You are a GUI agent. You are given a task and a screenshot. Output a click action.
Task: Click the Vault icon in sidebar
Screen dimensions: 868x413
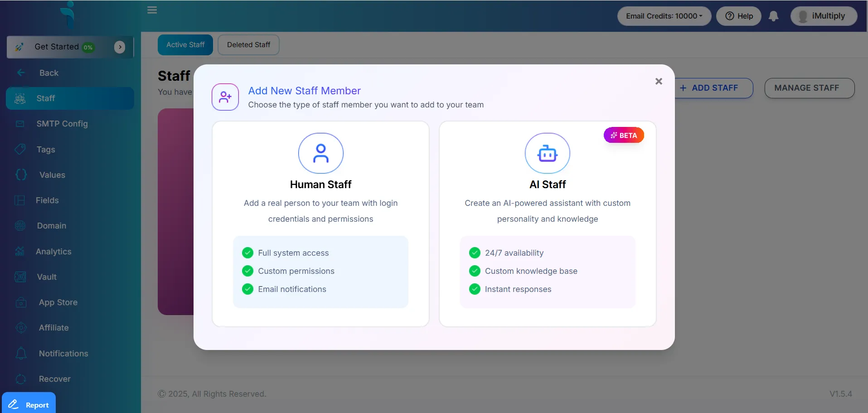pyautogui.click(x=20, y=277)
